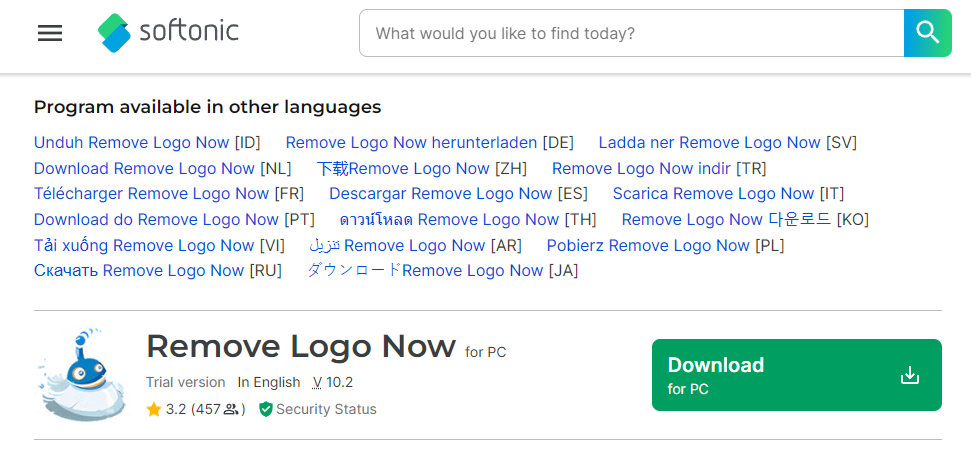Click the green shield Security Status icon
Screen dimensions: 971x452
point(266,409)
